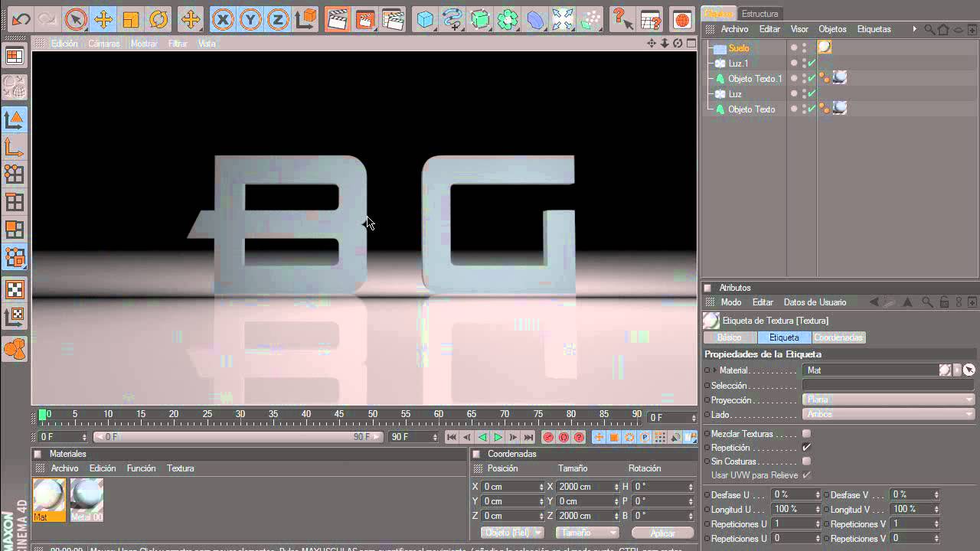The width and height of the screenshot is (980, 551).
Task: Enable Mezclar Texturas checkbox
Action: pos(806,434)
